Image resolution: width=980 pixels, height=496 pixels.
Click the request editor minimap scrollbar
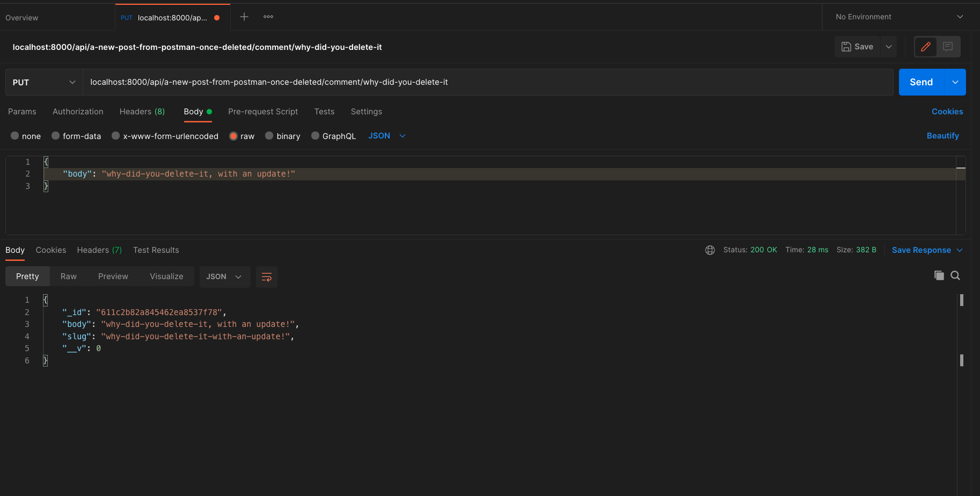click(961, 195)
